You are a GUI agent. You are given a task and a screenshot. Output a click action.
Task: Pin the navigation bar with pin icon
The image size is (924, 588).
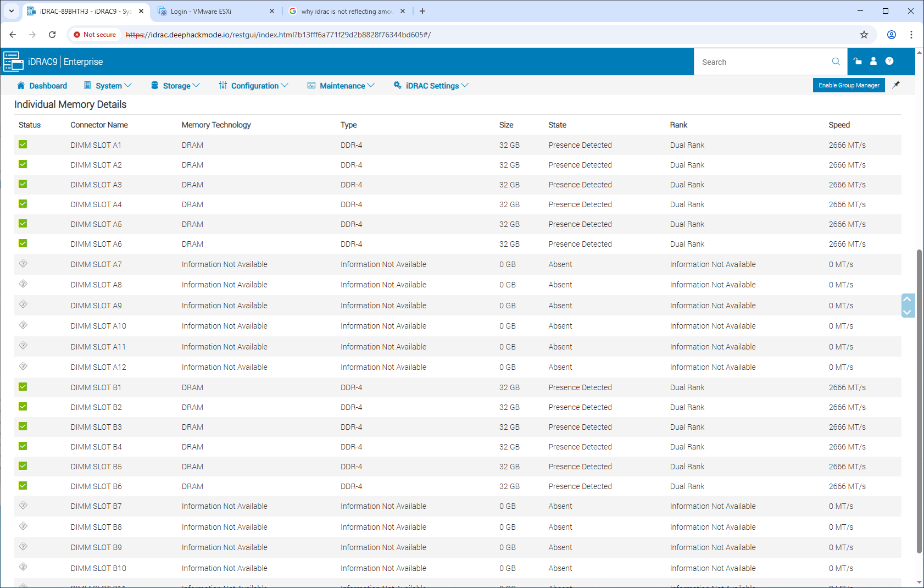pos(896,85)
